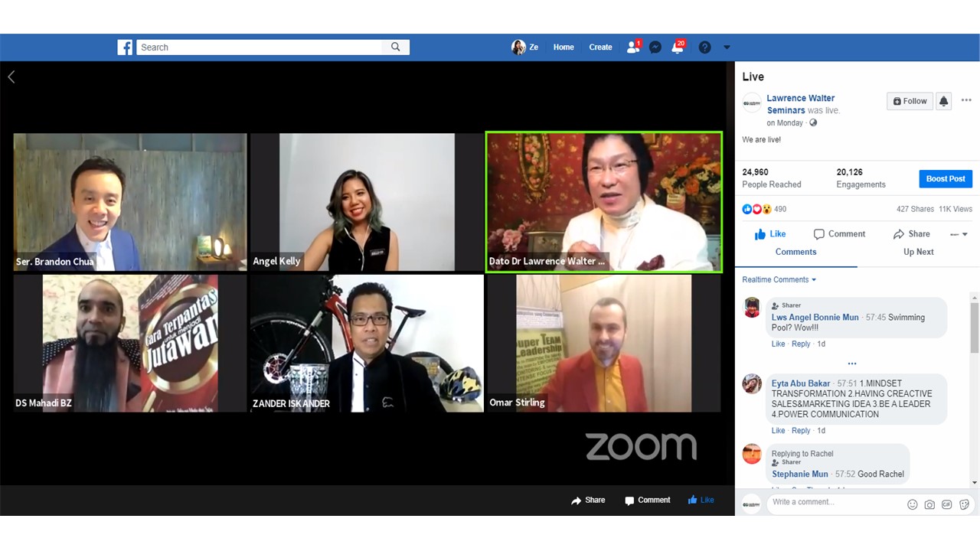
Task: Click the sidebar Share button
Action: (911, 234)
